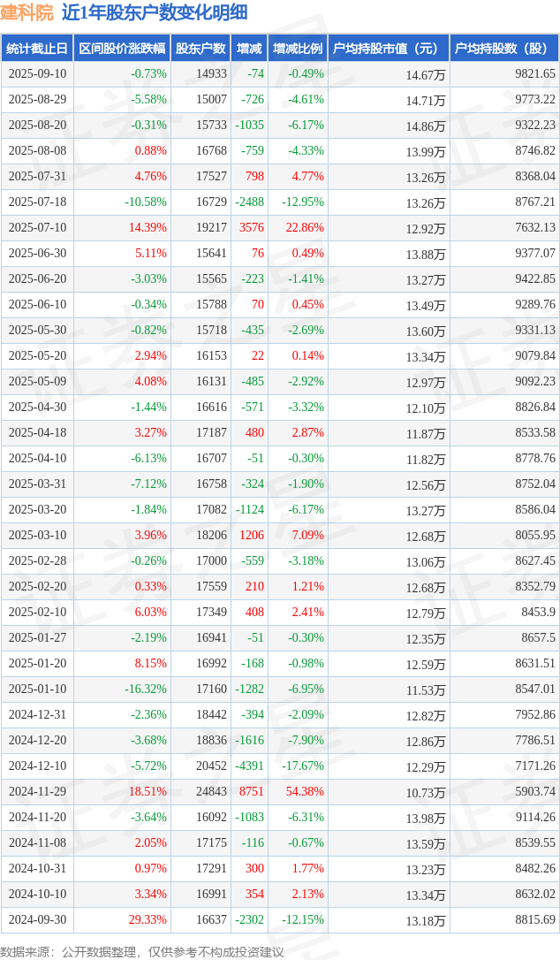Click the 5903.74 average shares cell
This screenshot has height=960, width=560.
tap(535, 791)
